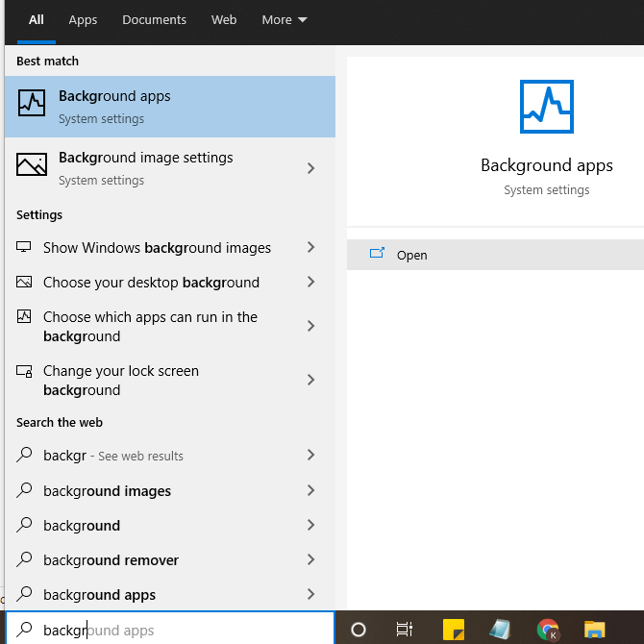Click search icon beside the plain background suggestion
Image resolution: width=644 pixels, height=644 pixels.
pyautogui.click(x=24, y=525)
